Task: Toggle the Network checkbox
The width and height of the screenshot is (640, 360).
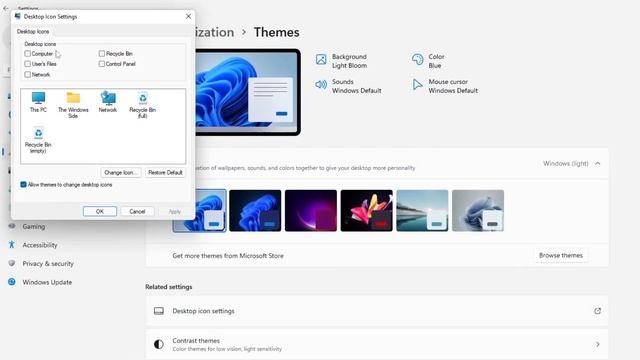Action: (27, 74)
